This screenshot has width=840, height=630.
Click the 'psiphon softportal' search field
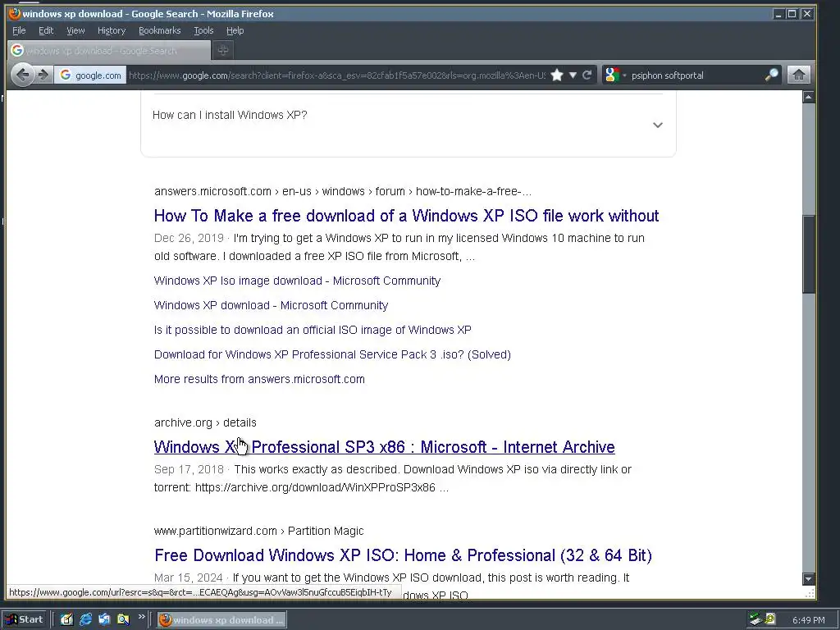[696, 75]
